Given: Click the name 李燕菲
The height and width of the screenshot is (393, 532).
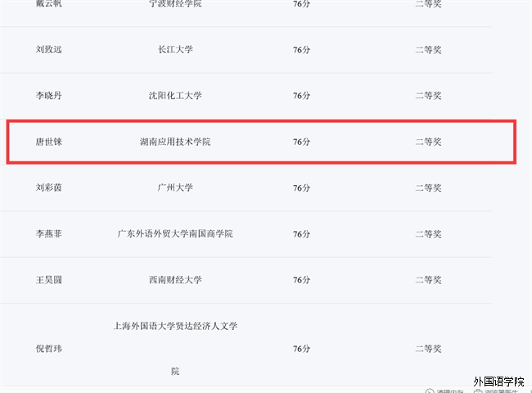Looking at the screenshot, I should [49, 233].
